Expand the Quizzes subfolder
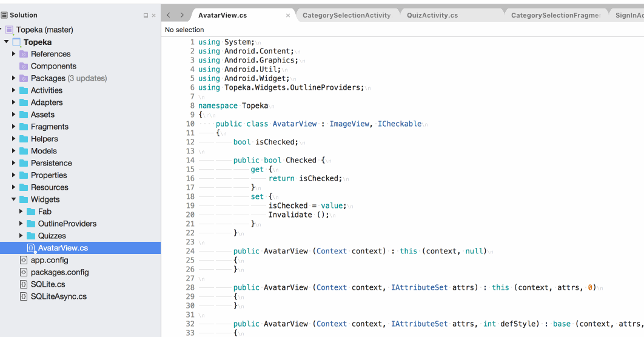This screenshot has width=644, height=337. click(x=21, y=236)
